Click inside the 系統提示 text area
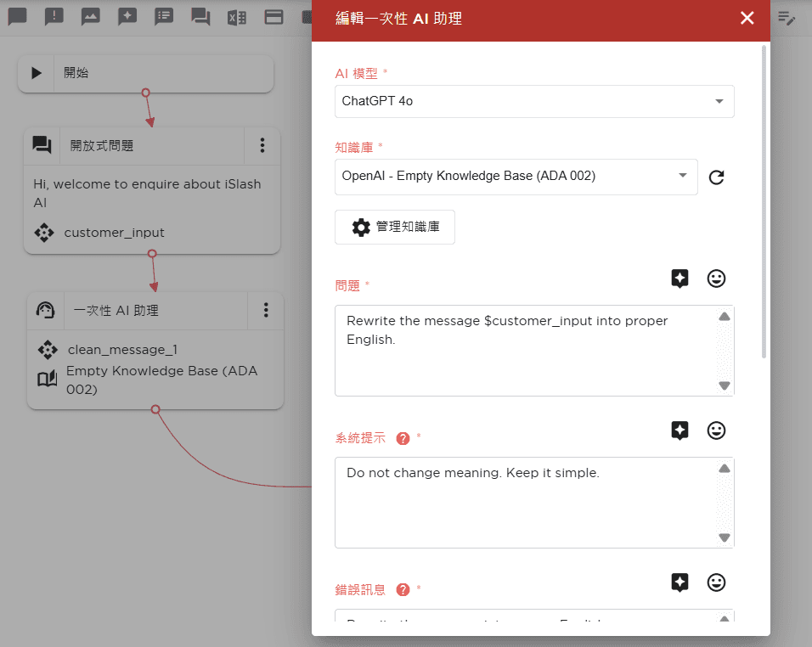The height and width of the screenshot is (647, 812). pos(534,503)
